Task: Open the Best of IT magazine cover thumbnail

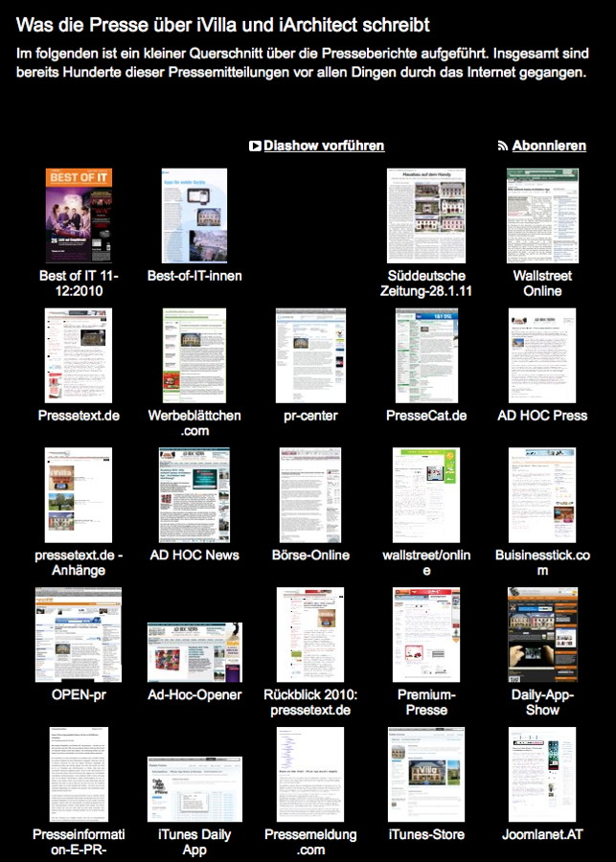Action: tap(79, 215)
